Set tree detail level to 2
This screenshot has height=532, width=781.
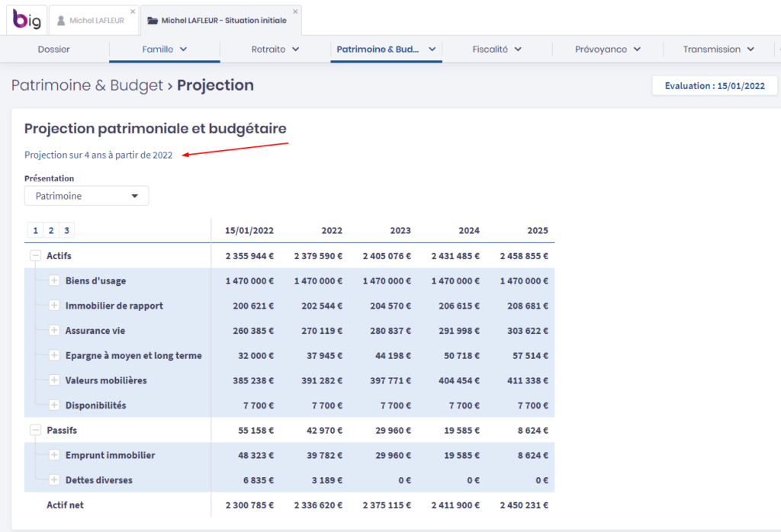51,230
